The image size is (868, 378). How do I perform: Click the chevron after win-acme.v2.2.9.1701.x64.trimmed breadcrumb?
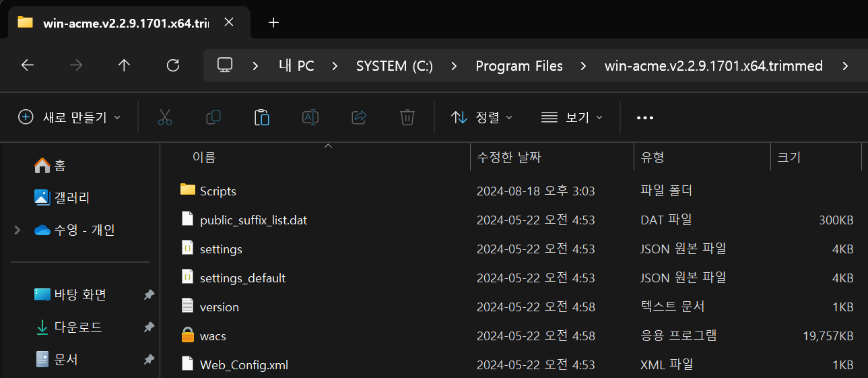(x=845, y=66)
